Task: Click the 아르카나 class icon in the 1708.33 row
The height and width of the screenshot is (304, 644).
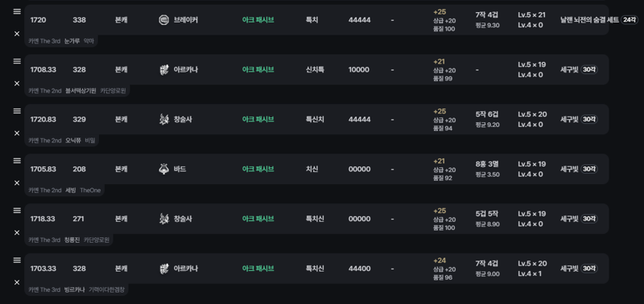Action: click(x=163, y=70)
